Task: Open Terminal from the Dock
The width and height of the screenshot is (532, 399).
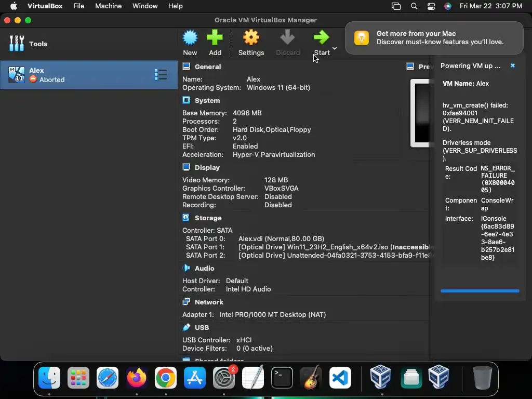Action: point(282,377)
